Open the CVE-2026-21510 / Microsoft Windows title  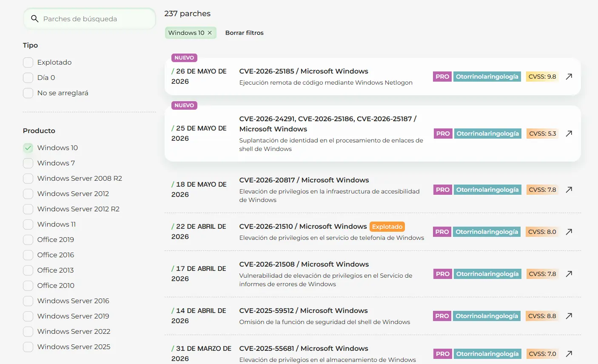click(x=303, y=226)
